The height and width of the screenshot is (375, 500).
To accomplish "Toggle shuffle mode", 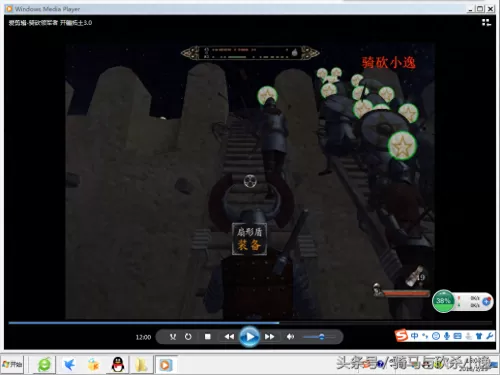I will coord(173,337).
